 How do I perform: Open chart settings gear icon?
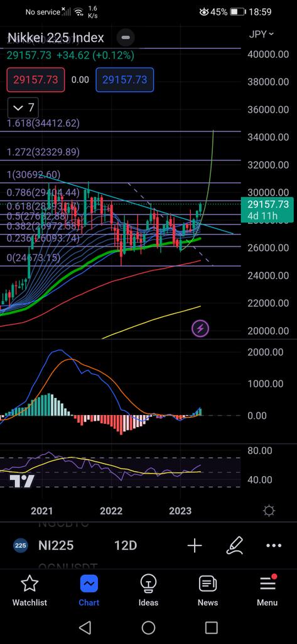(x=269, y=511)
